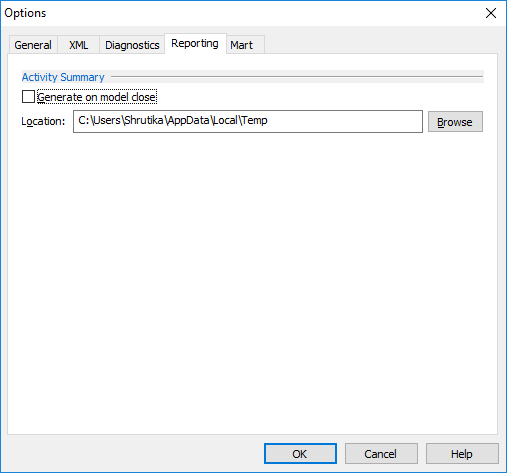The image size is (507, 473).
Task: Focus the Location path input field
Action: point(248,121)
